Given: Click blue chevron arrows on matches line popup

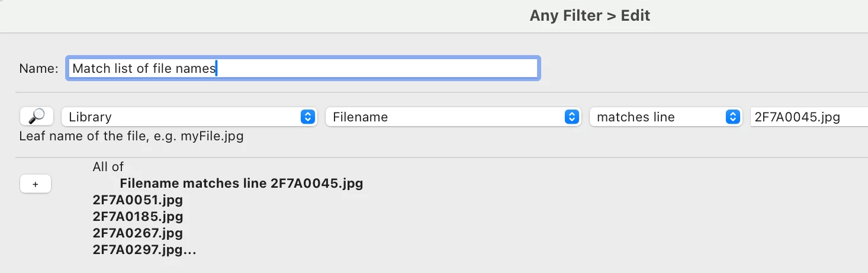Looking at the screenshot, I should coord(733,117).
